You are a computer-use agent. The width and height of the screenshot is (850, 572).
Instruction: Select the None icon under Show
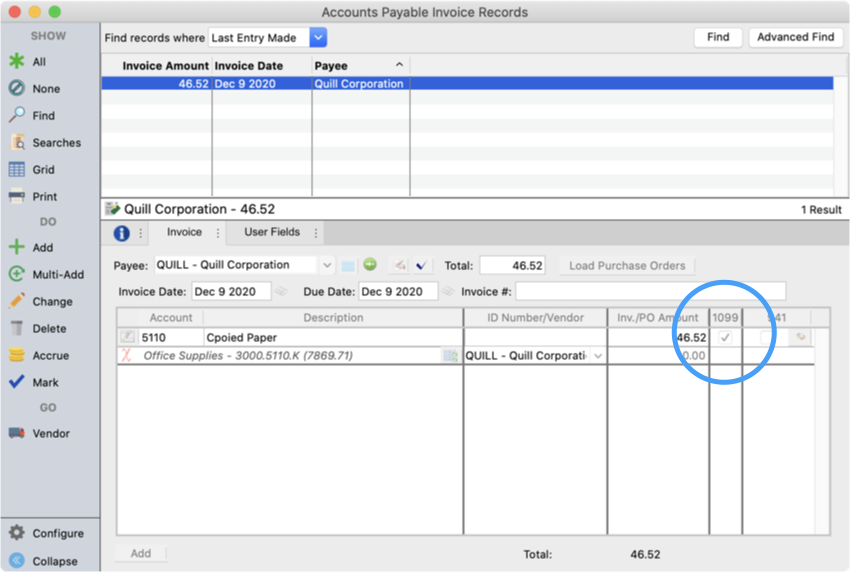(x=16, y=89)
